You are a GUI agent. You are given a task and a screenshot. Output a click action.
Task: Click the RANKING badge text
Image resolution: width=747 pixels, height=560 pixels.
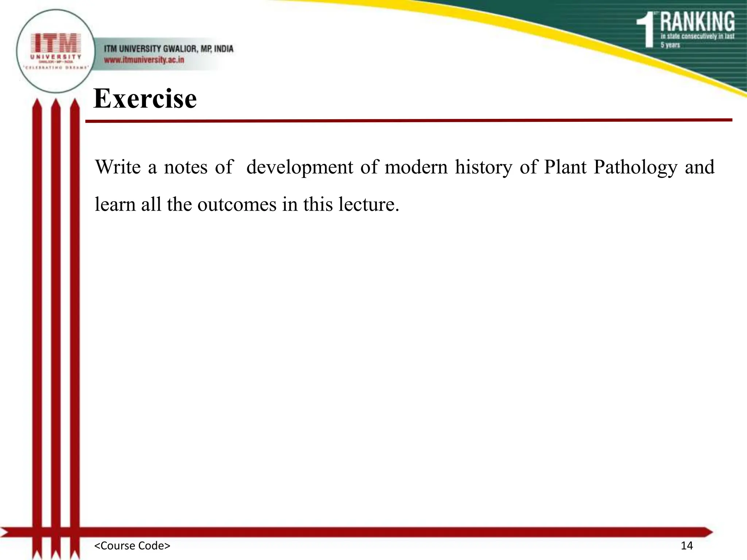point(697,22)
